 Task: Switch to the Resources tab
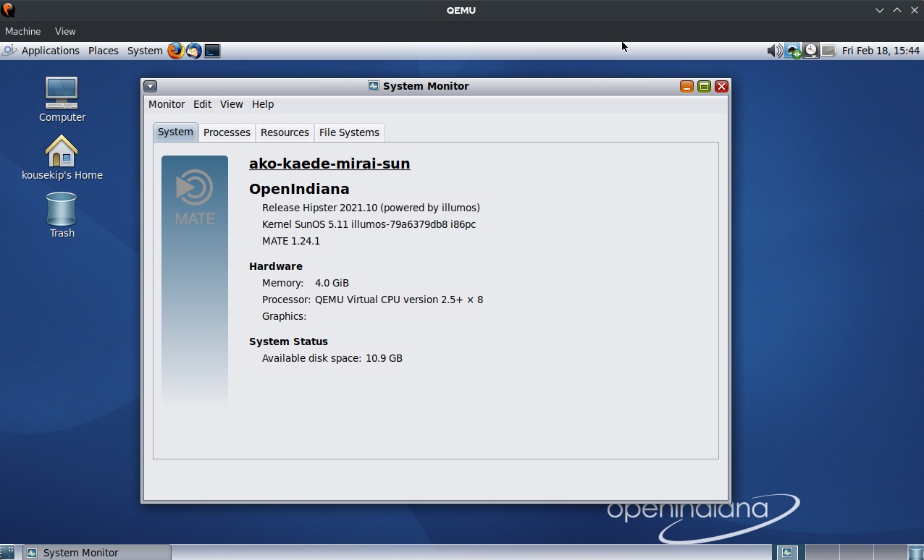[285, 132]
